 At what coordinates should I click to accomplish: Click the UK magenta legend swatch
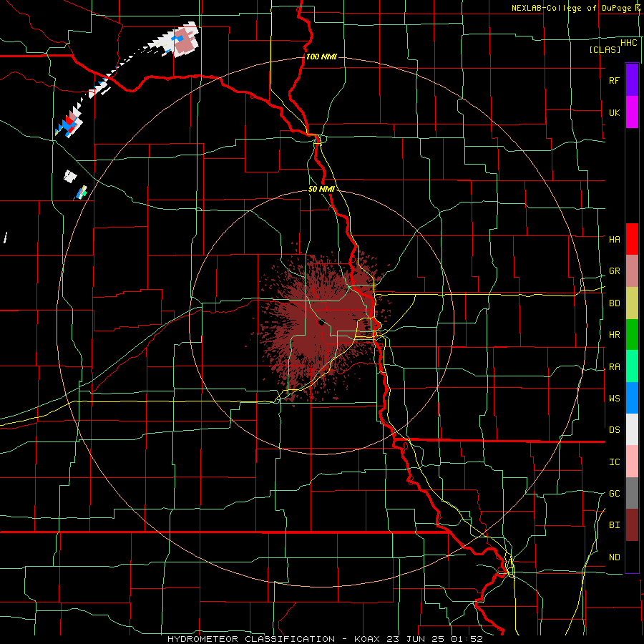pyautogui.click(x=632, y=112)
